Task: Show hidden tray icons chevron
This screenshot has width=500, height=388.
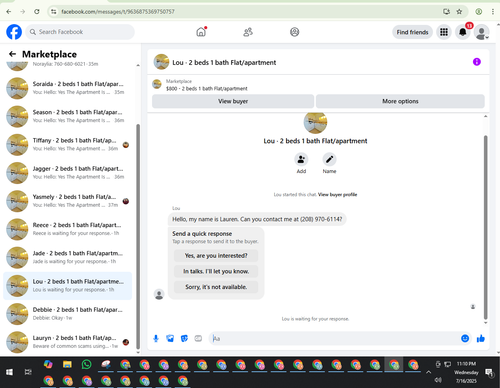Action: click(428, 372)
